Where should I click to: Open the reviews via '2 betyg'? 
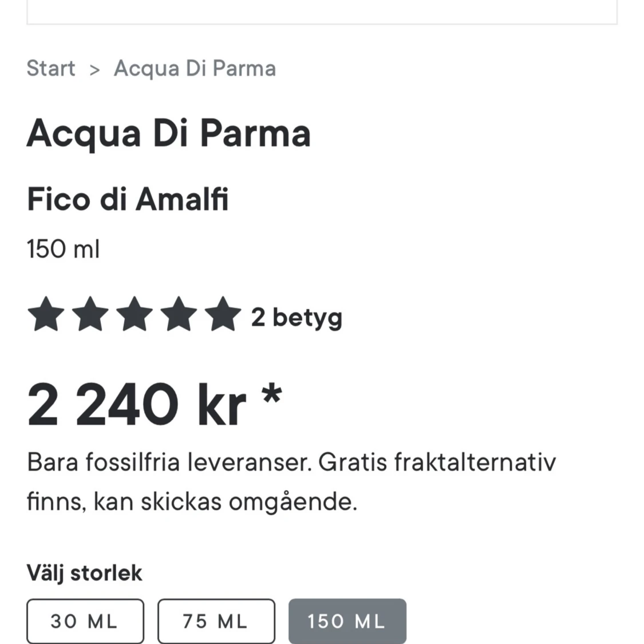[x=297, y=317]
